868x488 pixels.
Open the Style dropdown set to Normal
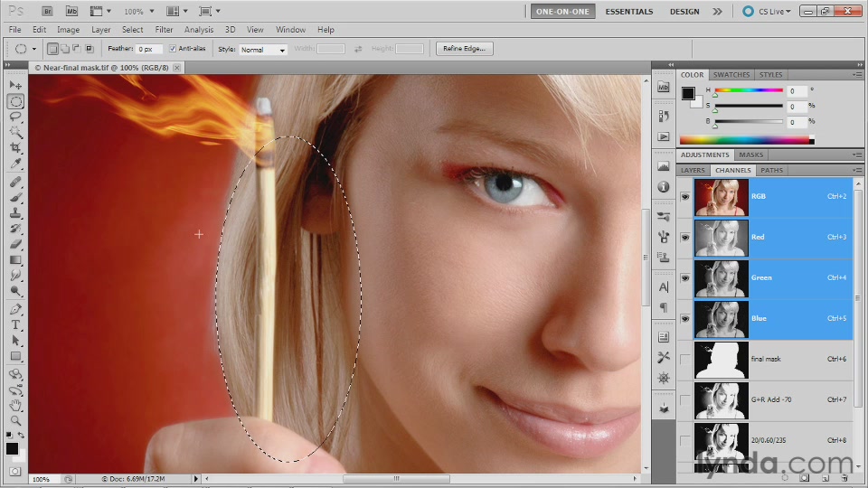click(263, 49)
